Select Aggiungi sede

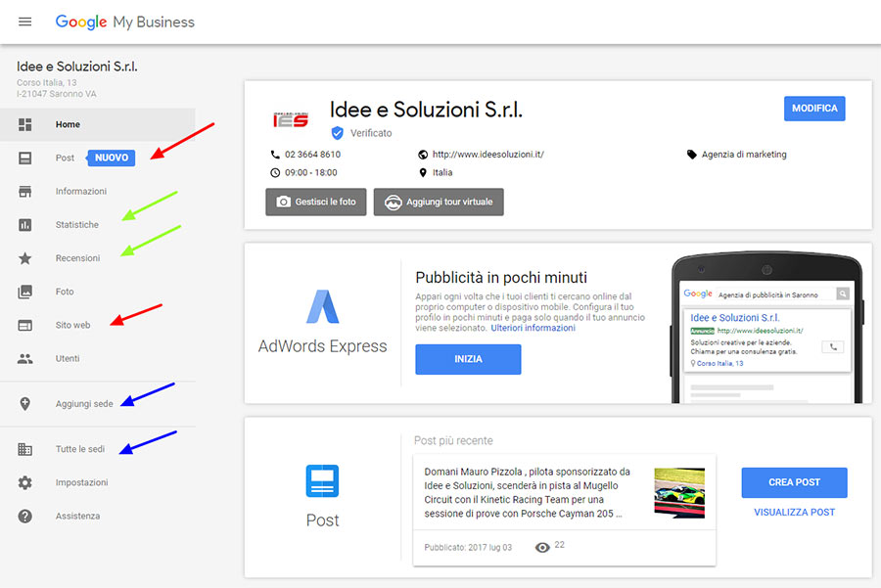tap(84, 404)
